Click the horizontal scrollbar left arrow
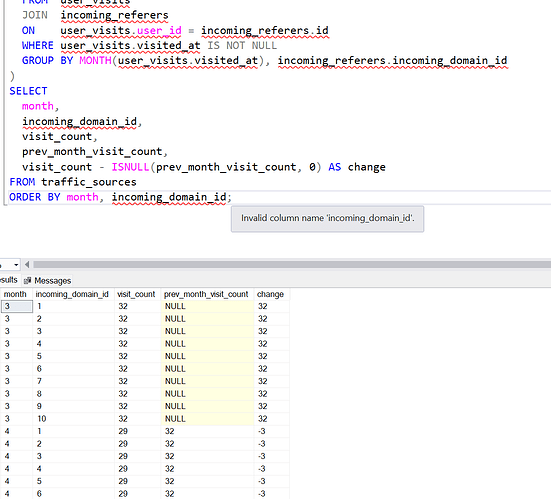This screenshot has width=551, height=499. tap(27, 265)
